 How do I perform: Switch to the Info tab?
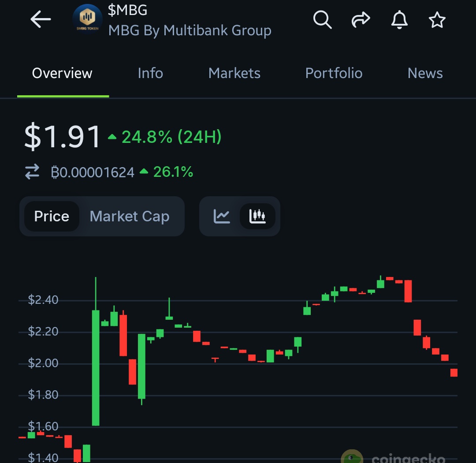(150, 73)
